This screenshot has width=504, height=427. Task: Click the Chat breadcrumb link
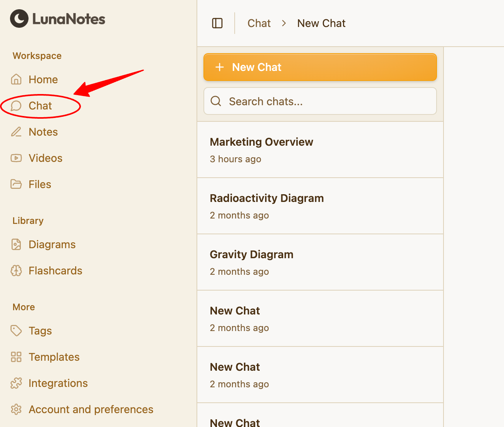[259, 24]
